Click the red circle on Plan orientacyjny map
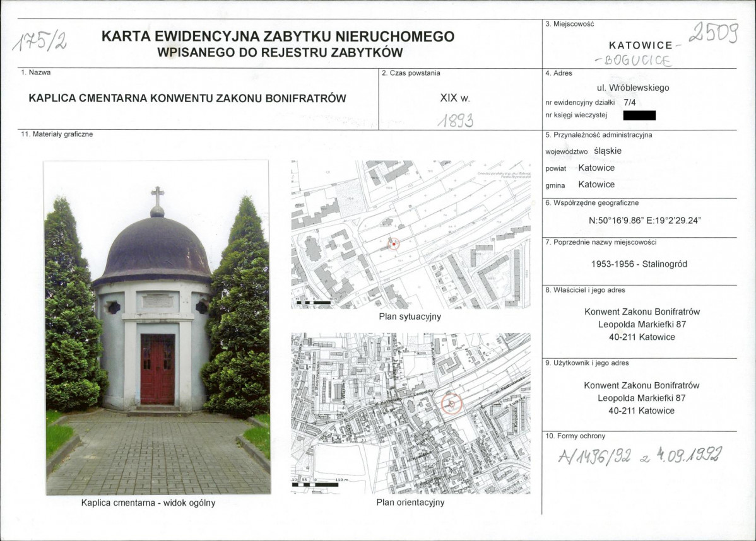Screen dimensions: 756x541 point(451,404)
